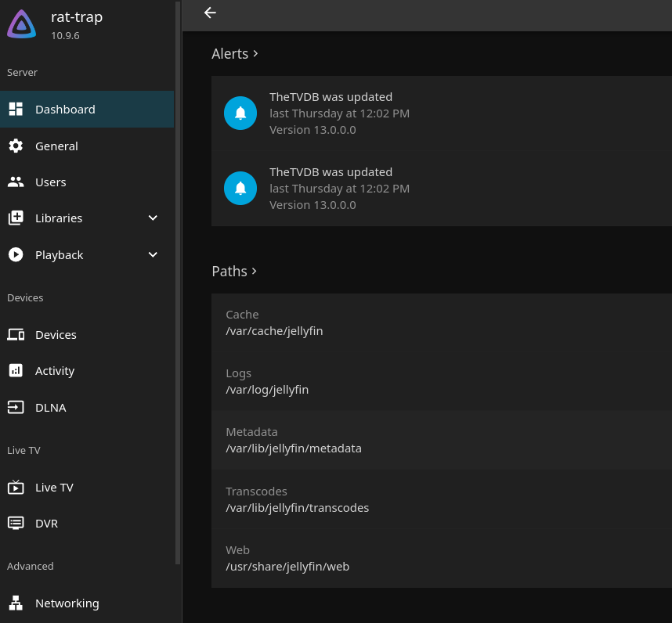Click the Live TV icon
This screenshot has width=672, height=623.
[x=16, y=487]
